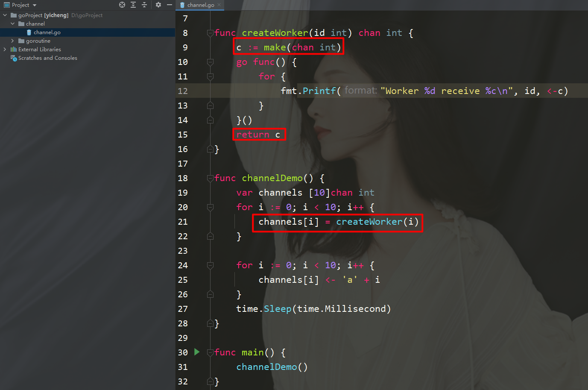Fold the for loop at line 20

(210, 207)
